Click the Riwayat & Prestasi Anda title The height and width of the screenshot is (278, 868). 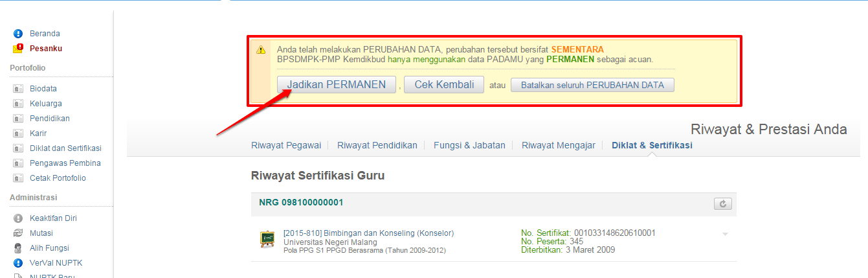coord(769,129)
